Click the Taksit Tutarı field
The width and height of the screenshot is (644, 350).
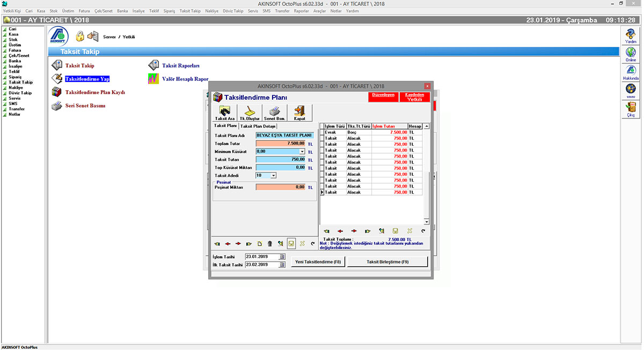pos(281,160)
